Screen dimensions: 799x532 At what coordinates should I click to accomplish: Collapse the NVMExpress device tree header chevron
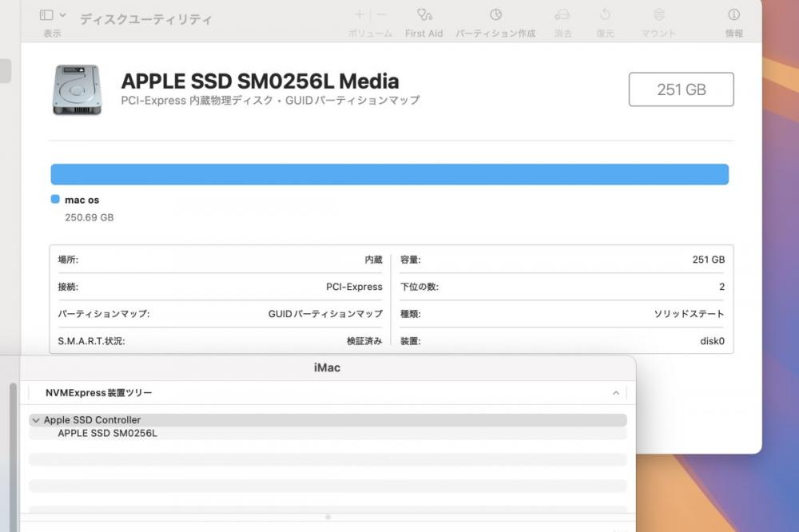coord(615,393)
